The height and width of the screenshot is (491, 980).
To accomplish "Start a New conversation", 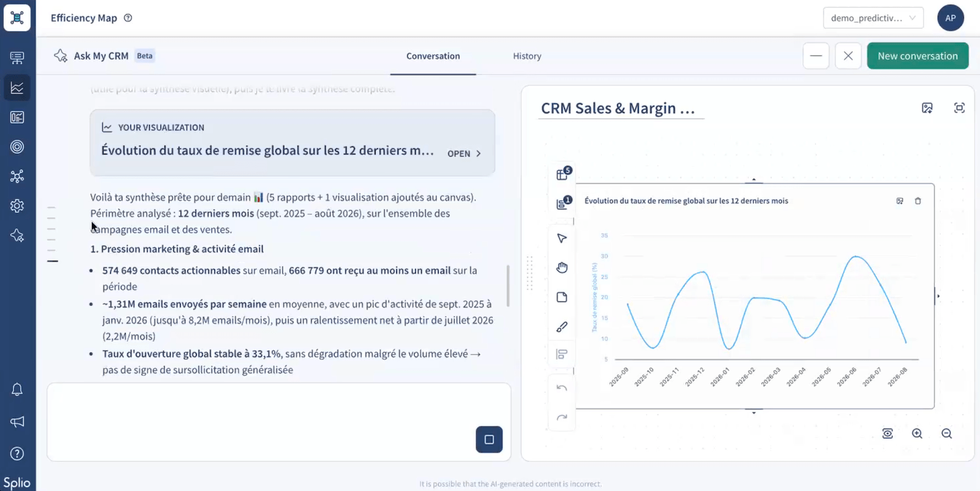I will pyautogui.click(x=918, y=56).
